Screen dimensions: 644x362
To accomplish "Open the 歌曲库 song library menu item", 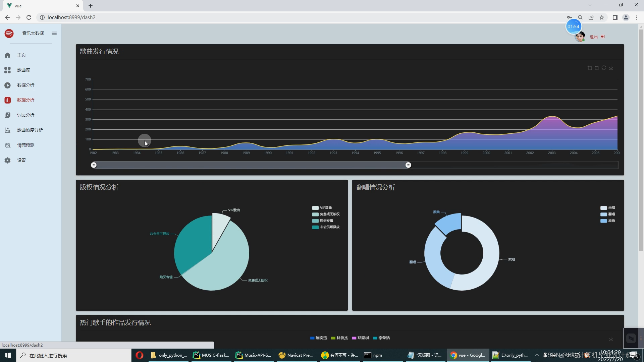I will pyautogui.click(x=23, y=70).
